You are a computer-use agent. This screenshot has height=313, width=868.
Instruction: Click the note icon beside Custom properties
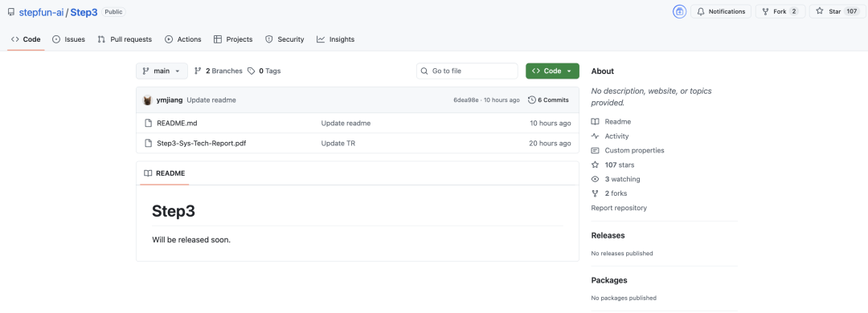point(595,150)
